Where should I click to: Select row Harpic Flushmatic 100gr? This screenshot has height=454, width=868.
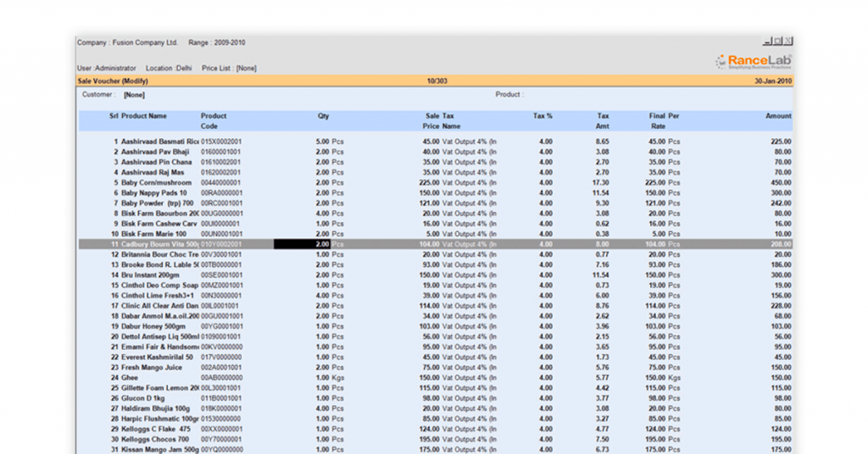pyautogui.click(x=436, y=418)
